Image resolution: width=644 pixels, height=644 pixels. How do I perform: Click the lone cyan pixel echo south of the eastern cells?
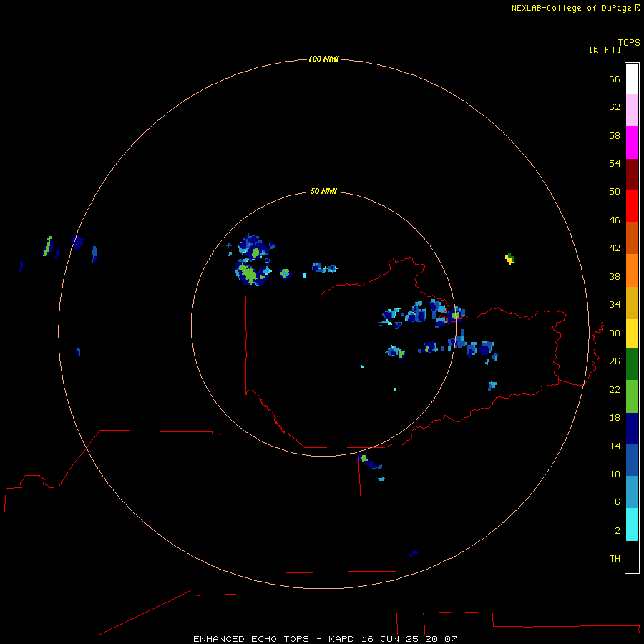point(395,389)
